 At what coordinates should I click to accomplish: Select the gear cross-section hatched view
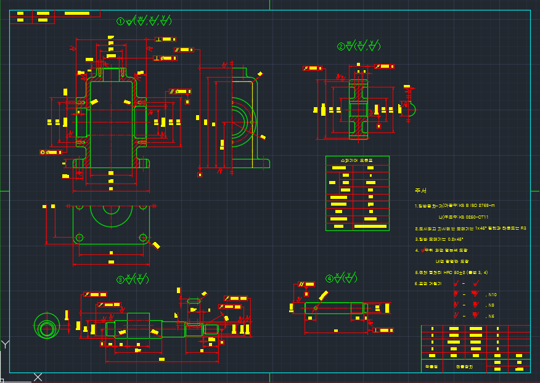(359, 109)
